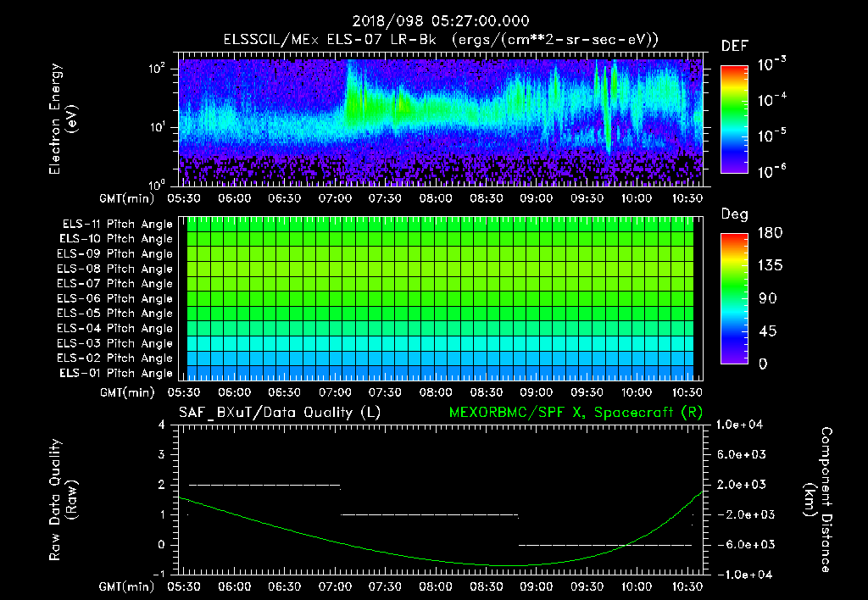Click the Deg pitch angle color bar
The height and width of the screenshot is (600, 868).
pyautogui.click(x=734, y=299)
